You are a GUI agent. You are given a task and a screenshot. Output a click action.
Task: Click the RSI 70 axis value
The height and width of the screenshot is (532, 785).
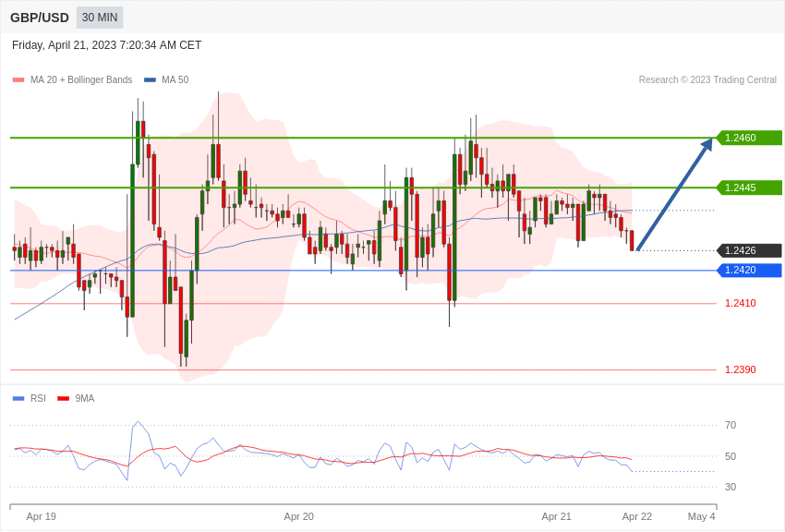(x=731, y=426)
